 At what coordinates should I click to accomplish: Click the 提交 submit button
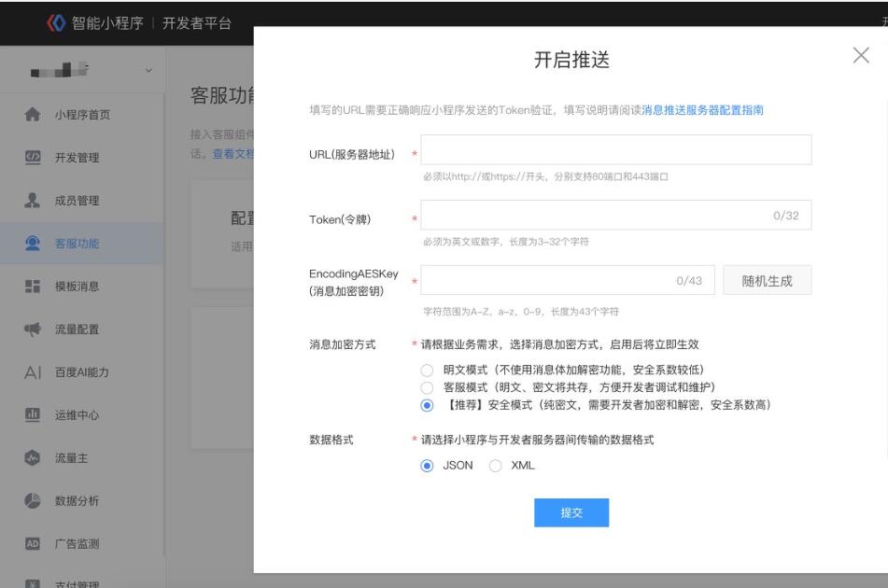pyautogui.click(x=571, y=512)
